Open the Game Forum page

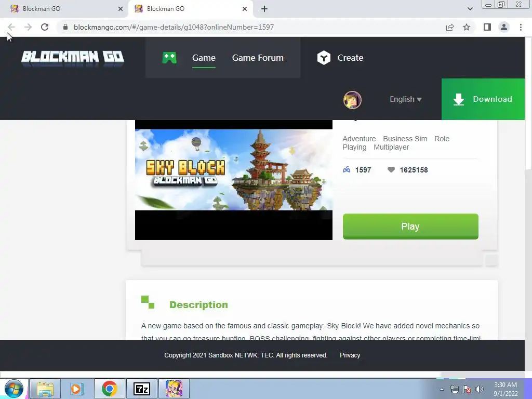258,58
